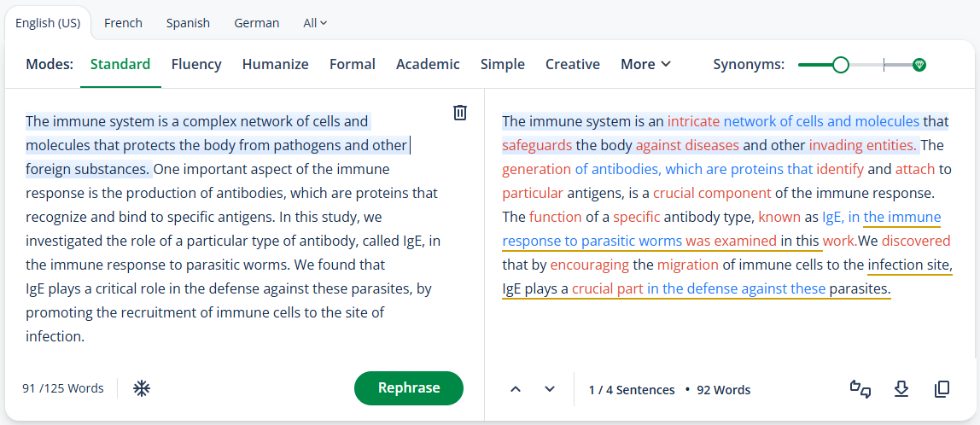980x425 pixels.
Task: Select the French language tab
Action: 123,23
